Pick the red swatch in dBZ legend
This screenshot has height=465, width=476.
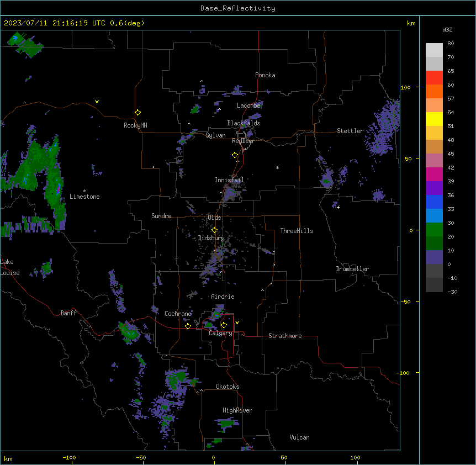tap(434, 77)
